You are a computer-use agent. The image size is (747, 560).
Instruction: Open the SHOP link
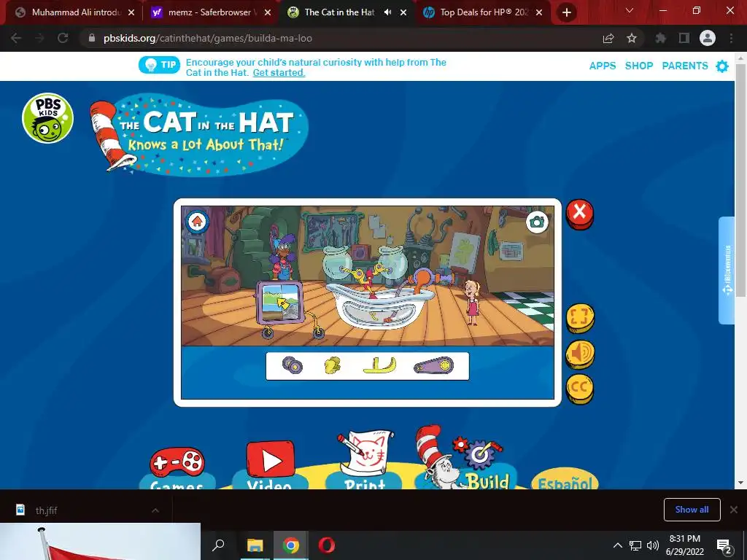pyautogui.click(x=639, y=66)
